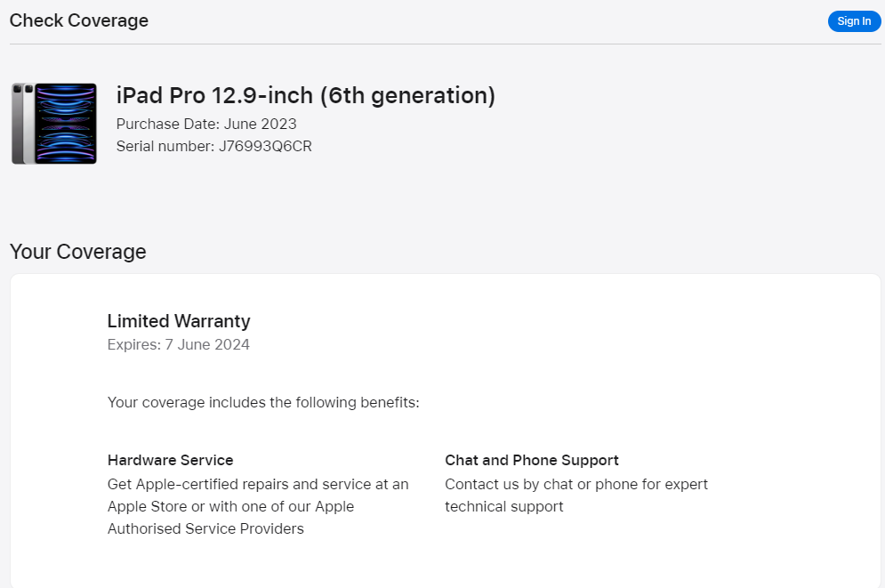Click the Check Coverage page title
This screenshot has width=885, height=588.
[x=79, y=20]
